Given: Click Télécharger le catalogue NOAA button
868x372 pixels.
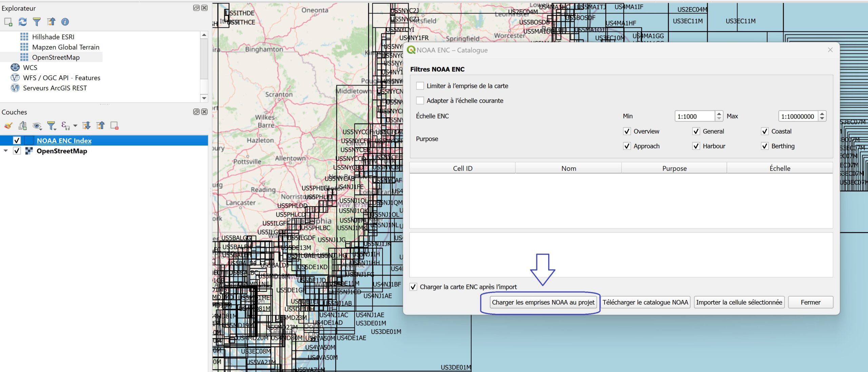Looking at the screenshot, I should tap(645, 302).
